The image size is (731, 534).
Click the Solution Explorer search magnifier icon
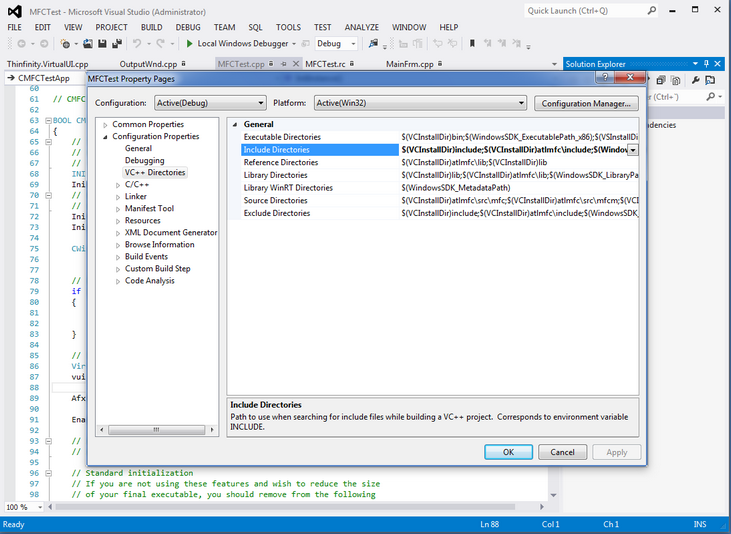coord(710,97)
